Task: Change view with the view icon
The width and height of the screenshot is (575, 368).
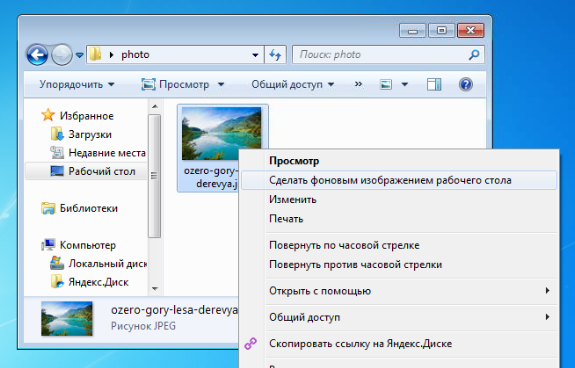Action: pyautogui.click(x=386, y=85)
